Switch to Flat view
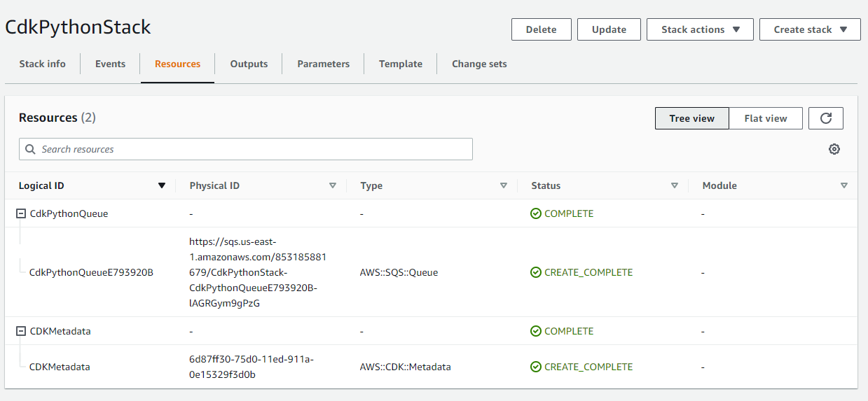This screenshot has width=868, height=401. point(765,118)
